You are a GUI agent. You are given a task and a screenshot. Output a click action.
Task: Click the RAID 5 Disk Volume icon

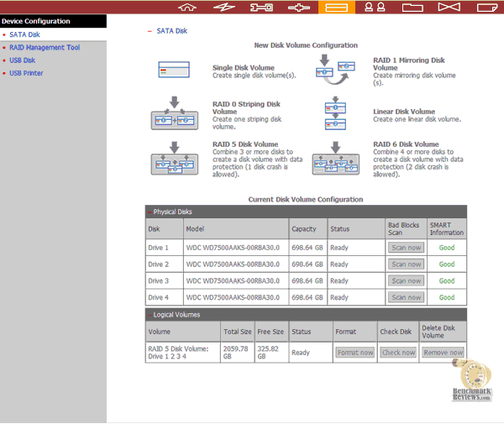click(x=175, y=158)
